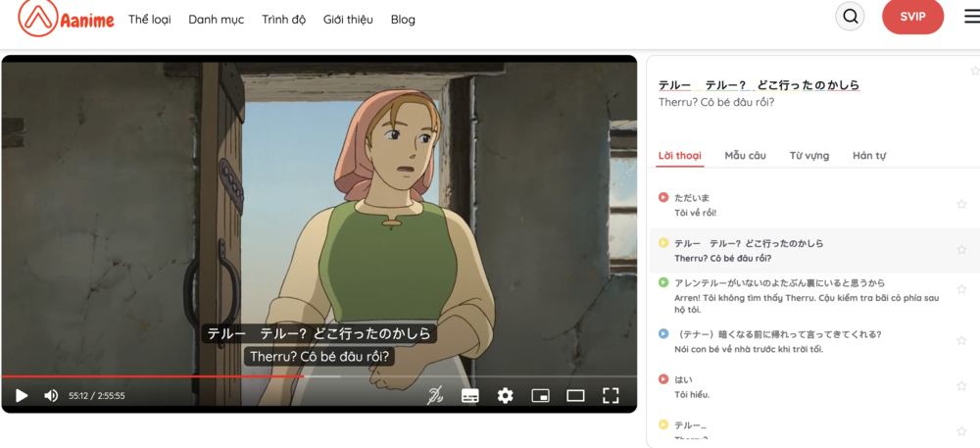Open the Blog link
Viewport: 980px width, 448px height.
click(403, 20)
